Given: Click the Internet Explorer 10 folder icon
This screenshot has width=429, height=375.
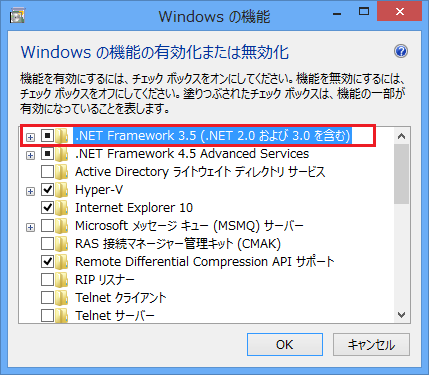Looking at the screenshot, I should click(62, 208).
